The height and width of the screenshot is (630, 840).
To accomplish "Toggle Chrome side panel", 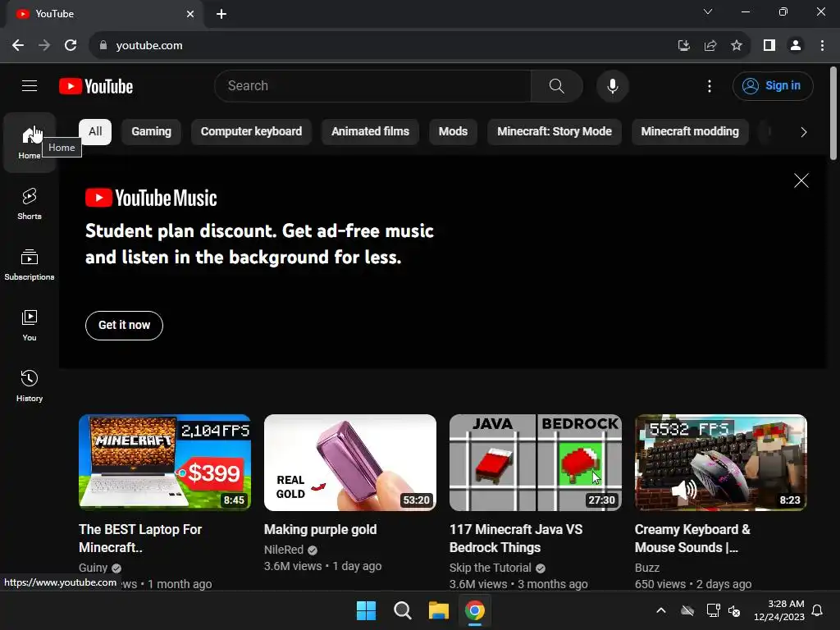I will tap(769, 46).
